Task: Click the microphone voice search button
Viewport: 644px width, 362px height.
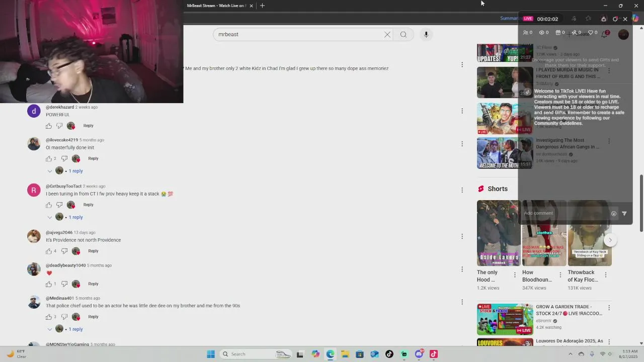Action: [x=426, y=34]
